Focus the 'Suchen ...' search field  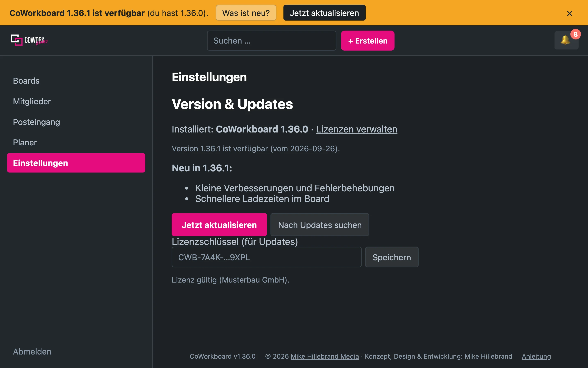(271, 41)
